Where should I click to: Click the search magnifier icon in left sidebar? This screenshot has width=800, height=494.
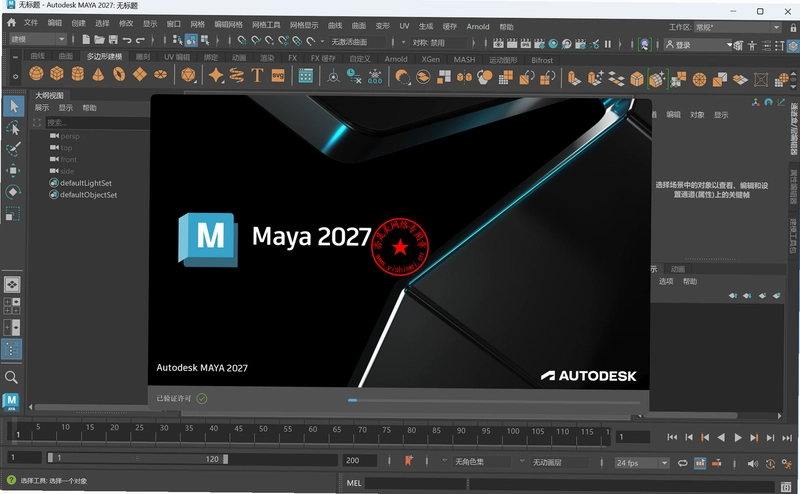(x=11, y=378)
